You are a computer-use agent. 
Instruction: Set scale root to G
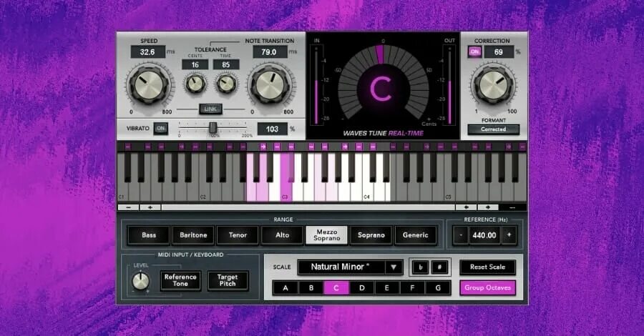tap(438, 288)
